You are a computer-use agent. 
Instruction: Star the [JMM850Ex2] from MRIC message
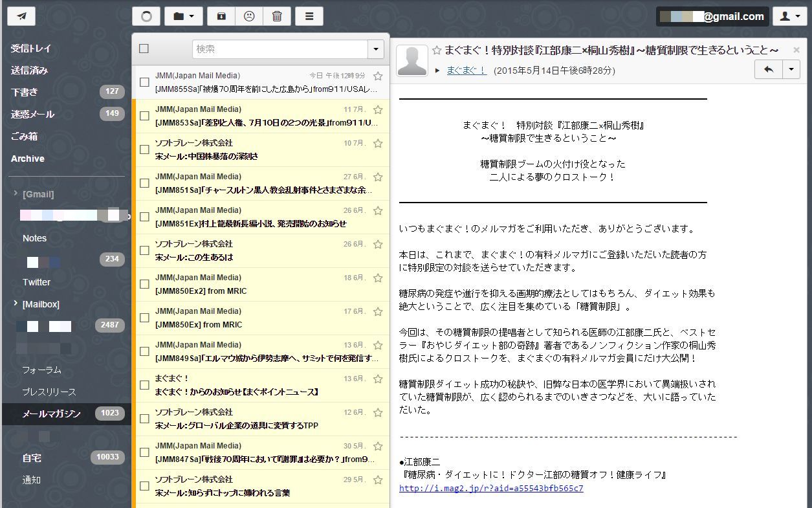(378, 278)
